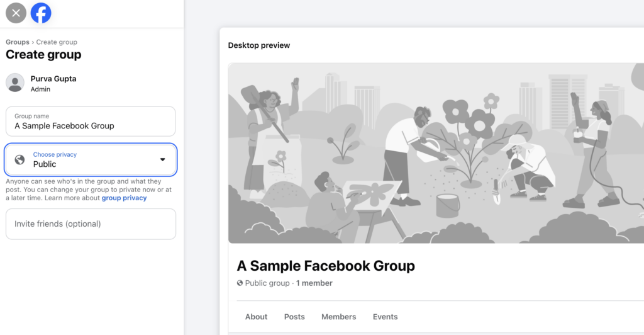View the Events tab
This screenshot has width=644, height=335.
click(x=385, y=317)
